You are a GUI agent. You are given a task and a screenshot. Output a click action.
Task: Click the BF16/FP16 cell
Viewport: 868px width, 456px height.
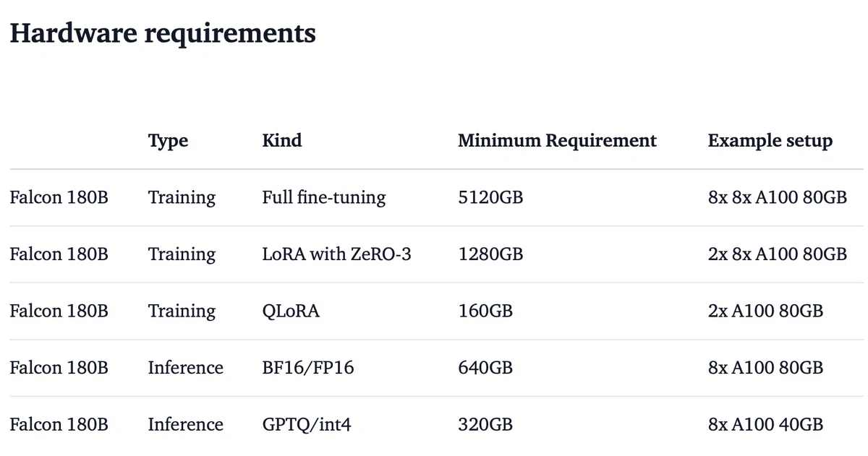[308, 368]
